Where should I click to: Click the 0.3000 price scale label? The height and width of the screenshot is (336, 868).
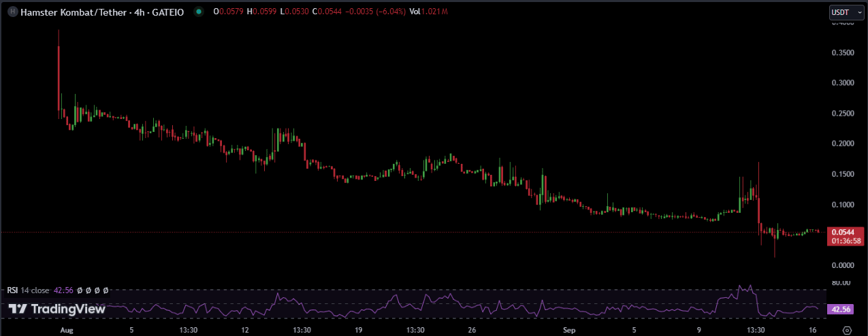(x=842, y=83)
